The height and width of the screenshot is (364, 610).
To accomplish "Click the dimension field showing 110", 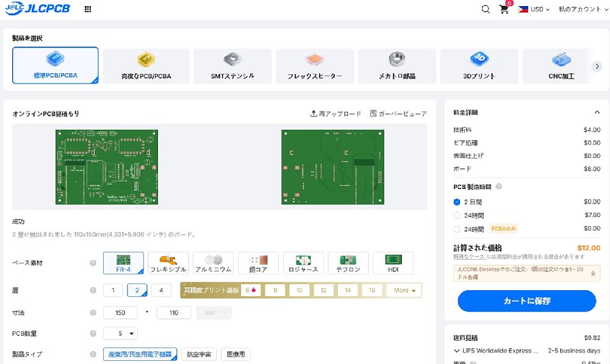I will (x=173, y=313).
